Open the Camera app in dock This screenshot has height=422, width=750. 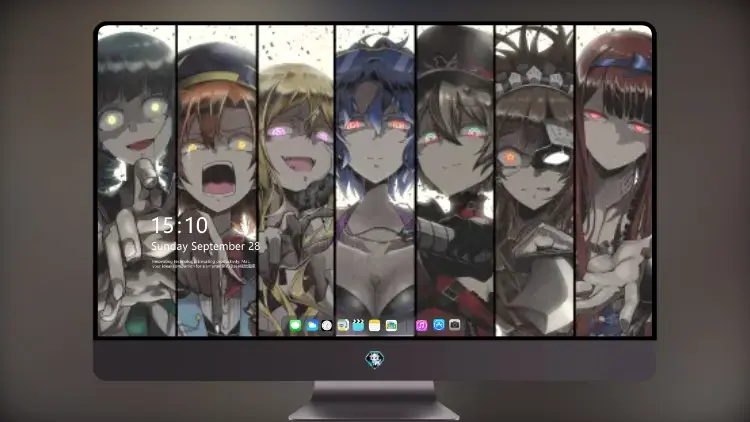click(x=454, y=325)
